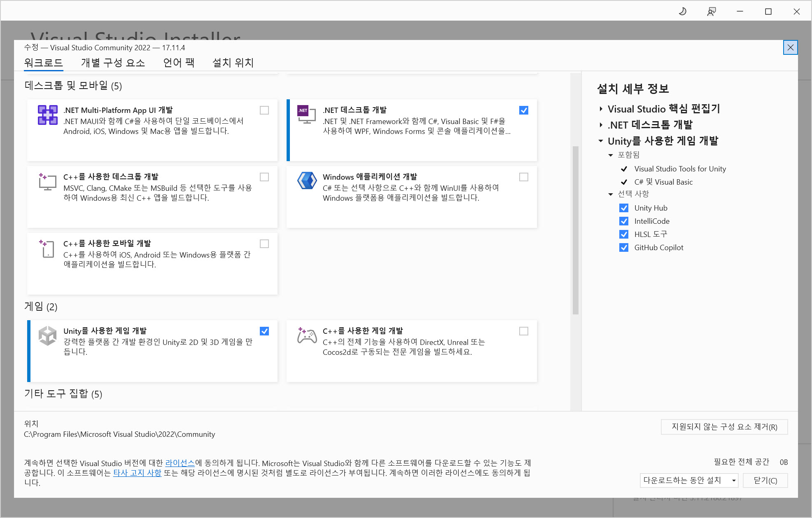Click the .NET MAUI workload icon
Screen dimensions: 812x518
(48, 115)
